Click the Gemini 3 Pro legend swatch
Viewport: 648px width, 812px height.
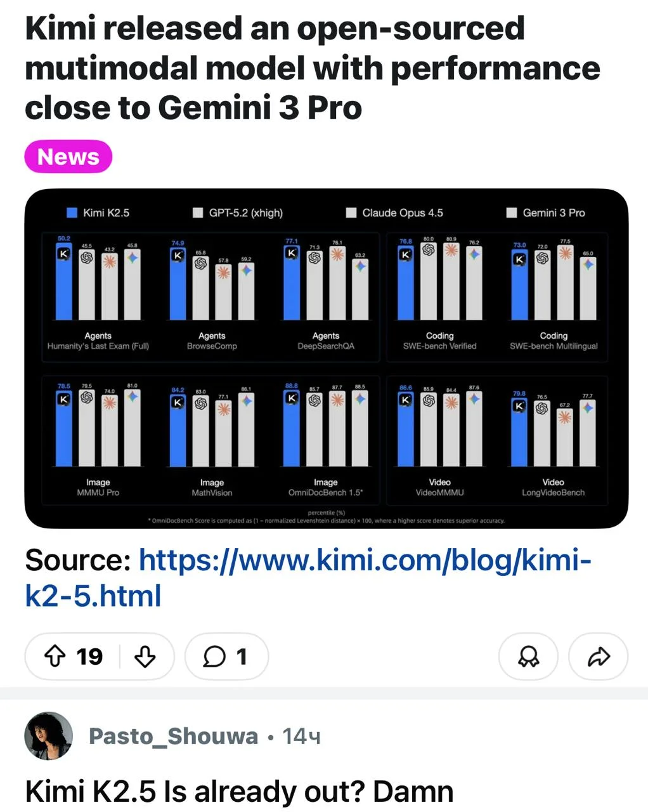pyautogui.click(x=512, y=213)
